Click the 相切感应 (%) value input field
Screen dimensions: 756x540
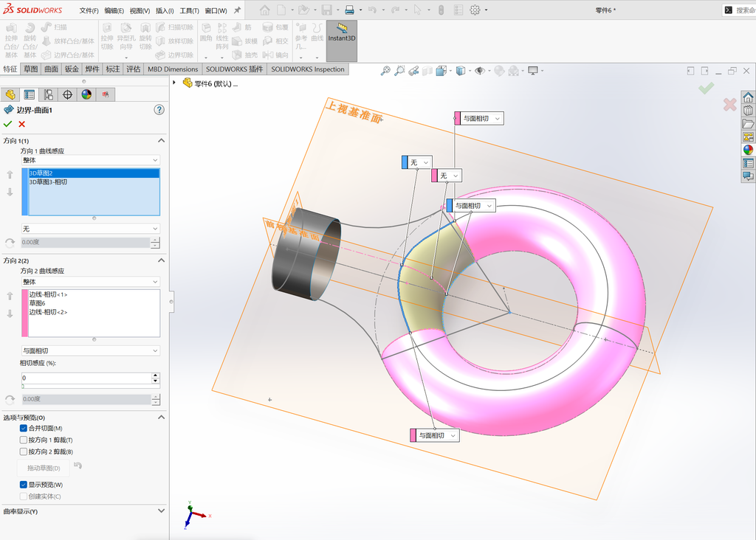coord(87,378)
